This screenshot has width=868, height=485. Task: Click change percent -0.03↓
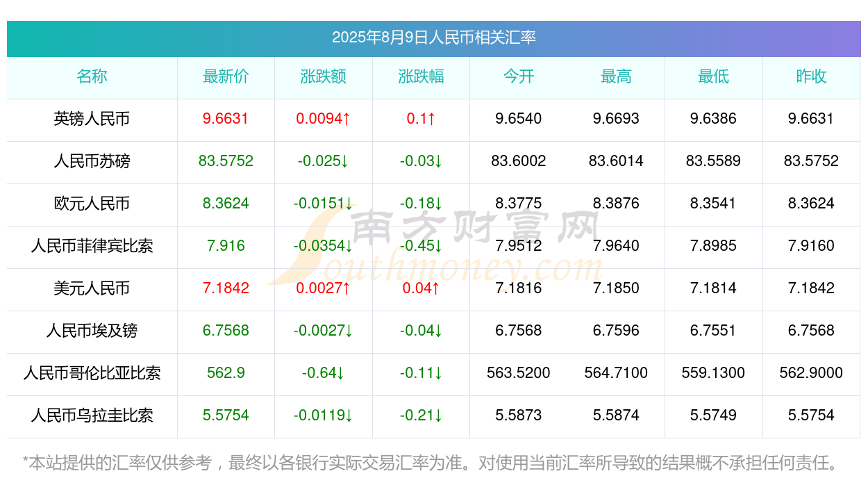coord(421,161)
